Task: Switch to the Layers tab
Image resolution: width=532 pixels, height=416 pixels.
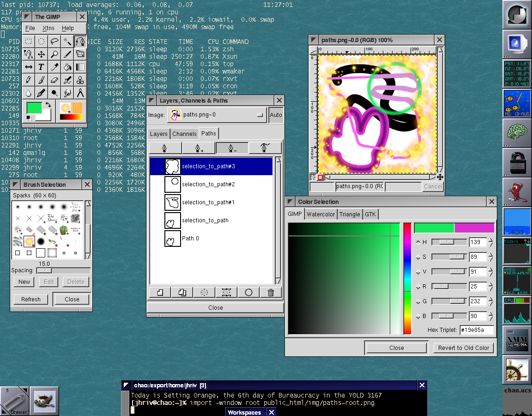Action: (x=159, y=134)
